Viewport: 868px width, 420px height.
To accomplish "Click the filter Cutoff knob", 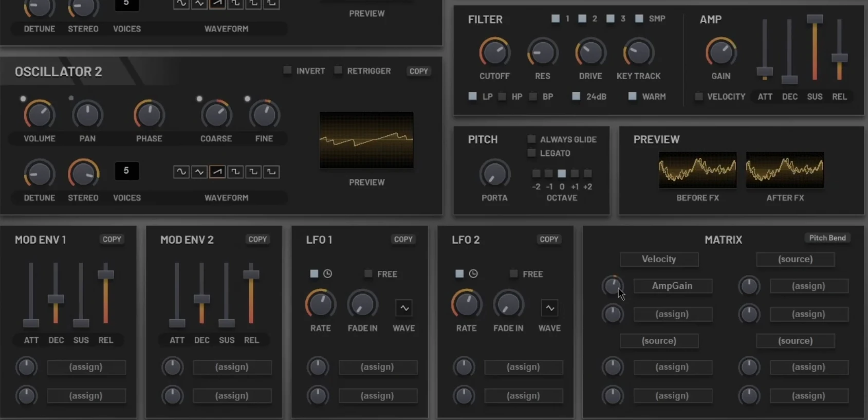I will (x=494, y=53).
